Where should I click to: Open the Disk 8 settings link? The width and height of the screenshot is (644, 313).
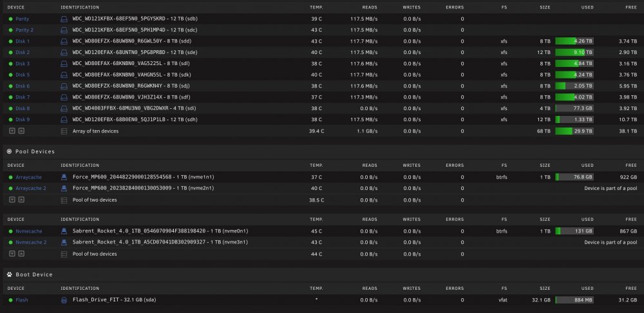pos(23,108)
